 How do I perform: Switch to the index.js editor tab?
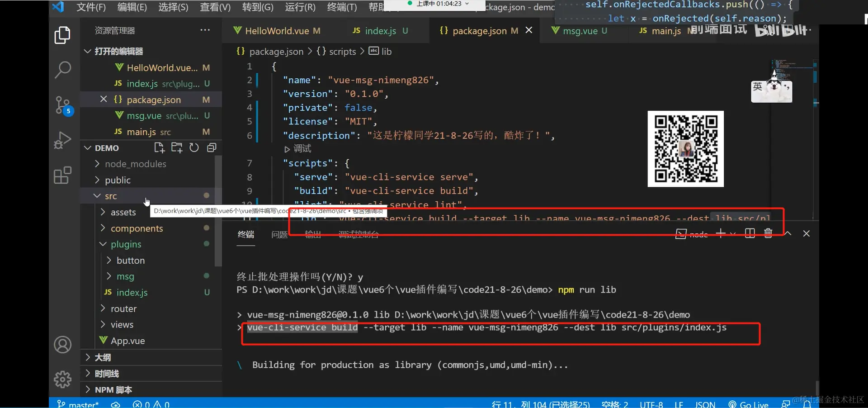pyautogui.click(x=380, y=31)
